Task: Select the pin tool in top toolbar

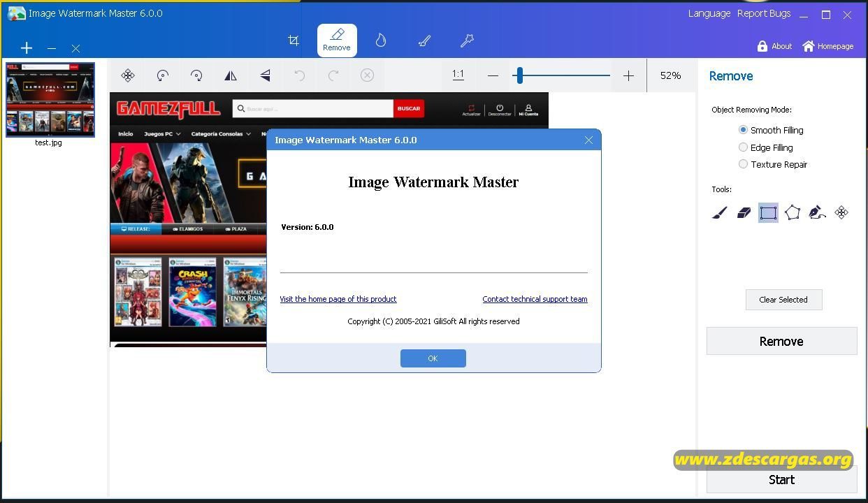Action: click(x=467, y=41)
